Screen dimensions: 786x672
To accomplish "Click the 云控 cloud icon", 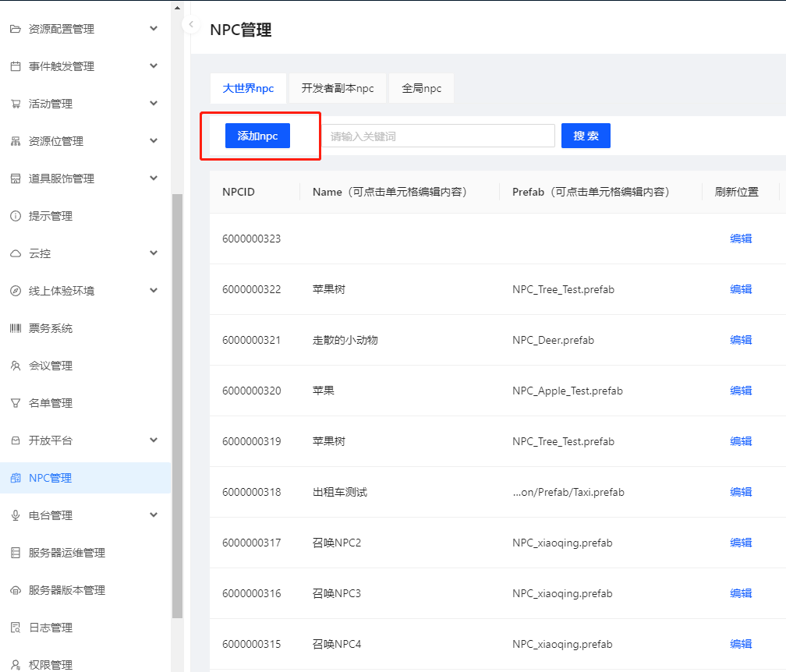I will point(16,253).
